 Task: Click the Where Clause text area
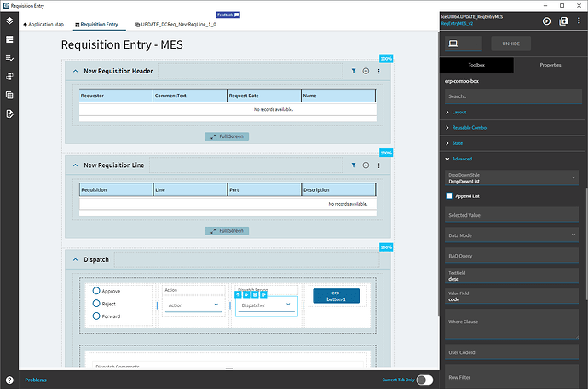click(x=512, y=324)
